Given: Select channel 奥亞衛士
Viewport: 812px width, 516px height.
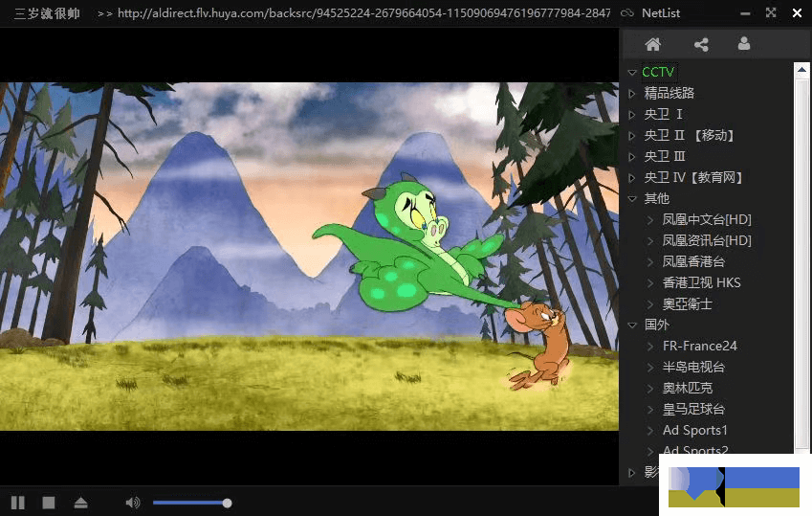Looking at the screenshot, I should coord(688,303).
